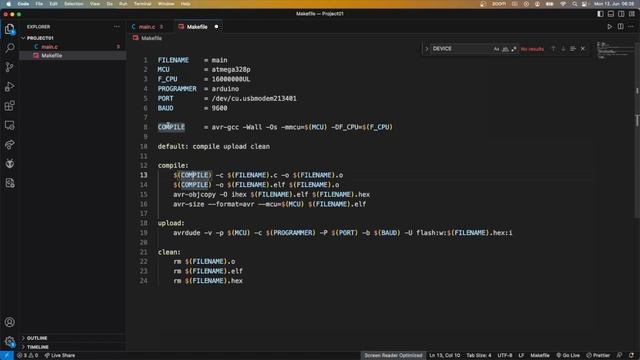
Task: Toggle bottom panel layout icon
Action: (611, 13)
